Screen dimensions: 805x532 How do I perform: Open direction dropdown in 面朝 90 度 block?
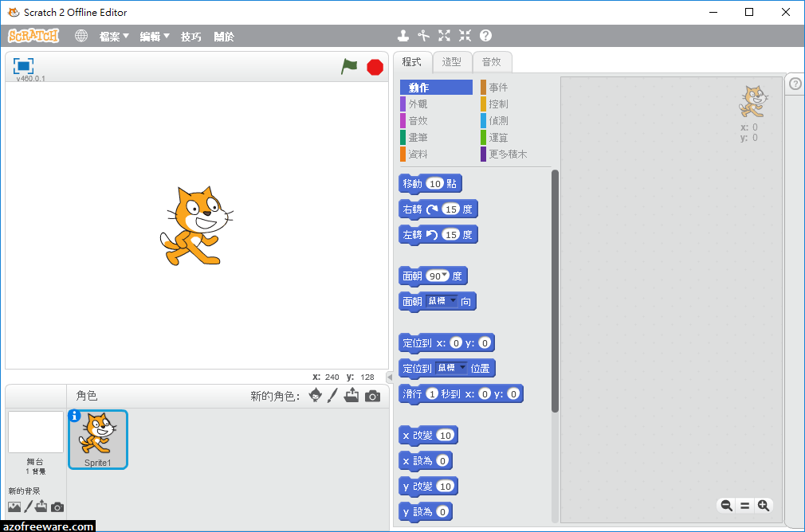click(445, 276)
